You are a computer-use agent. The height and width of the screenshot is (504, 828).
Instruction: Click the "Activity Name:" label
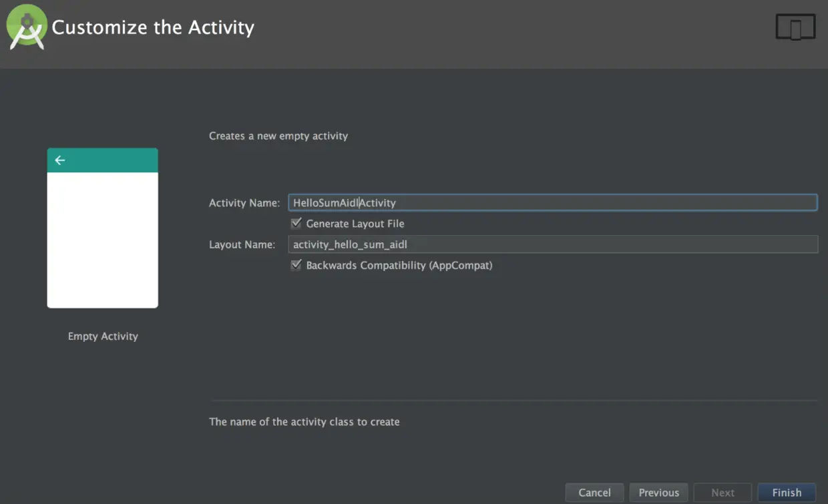(x=244, y=203)
